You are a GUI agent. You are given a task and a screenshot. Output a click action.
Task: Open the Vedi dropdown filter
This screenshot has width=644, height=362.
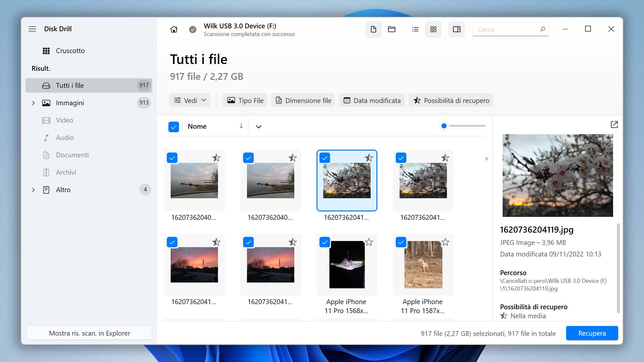190,100
